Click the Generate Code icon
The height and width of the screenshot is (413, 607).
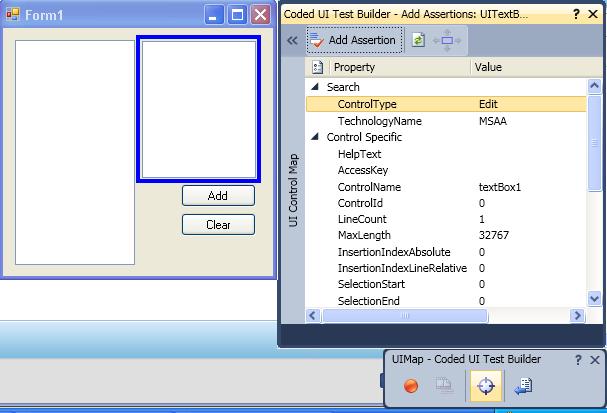(524, 387)
